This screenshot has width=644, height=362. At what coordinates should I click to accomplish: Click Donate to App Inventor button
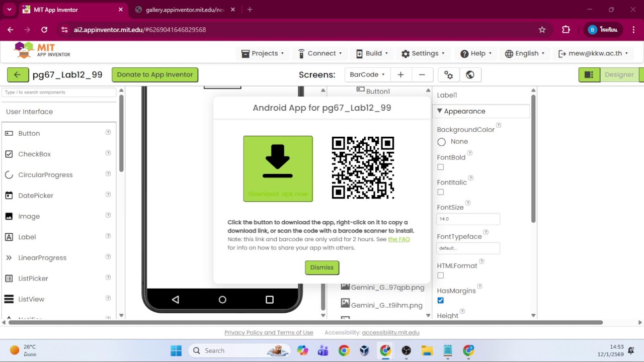155,75
